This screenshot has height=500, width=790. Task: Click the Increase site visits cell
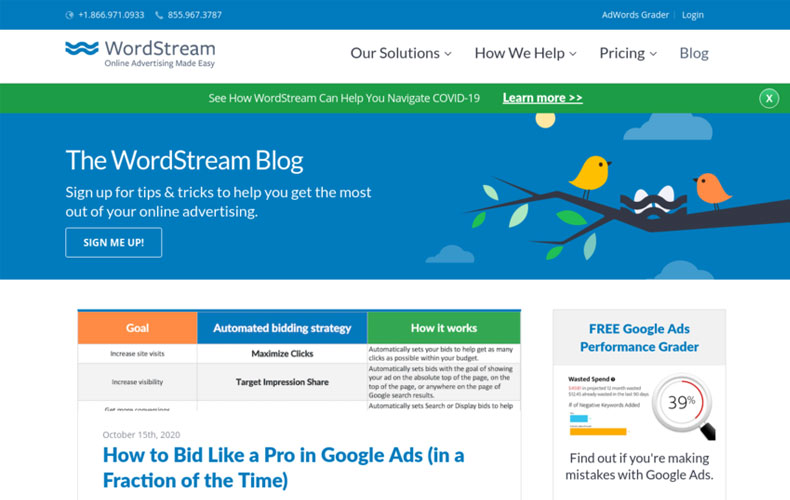138,354
